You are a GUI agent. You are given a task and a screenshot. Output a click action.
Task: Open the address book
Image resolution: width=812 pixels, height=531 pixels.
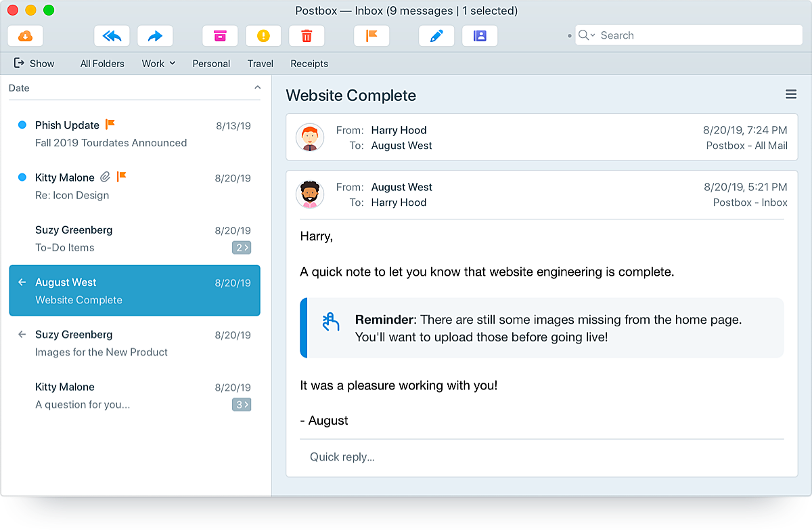pos(480,35)
